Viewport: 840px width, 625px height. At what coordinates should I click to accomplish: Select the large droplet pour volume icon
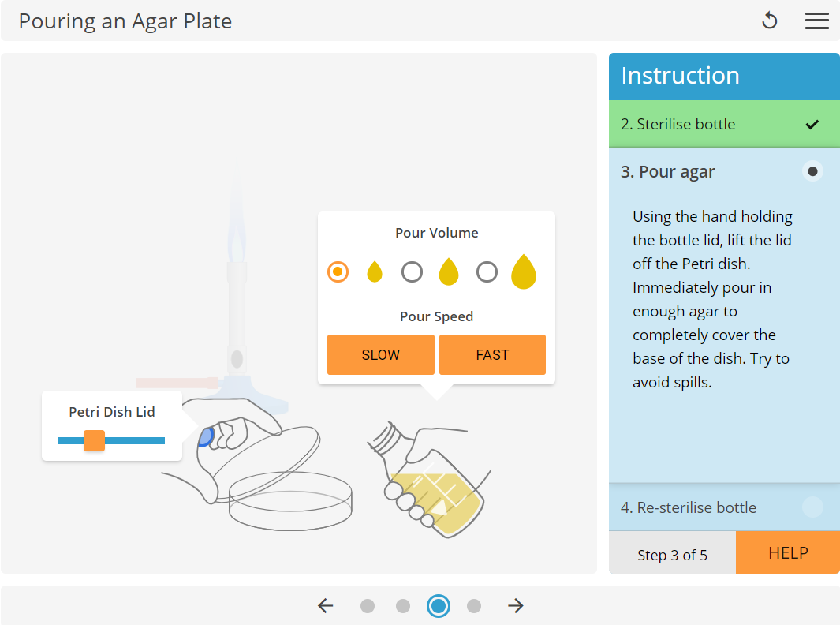(x=523, y=271)
